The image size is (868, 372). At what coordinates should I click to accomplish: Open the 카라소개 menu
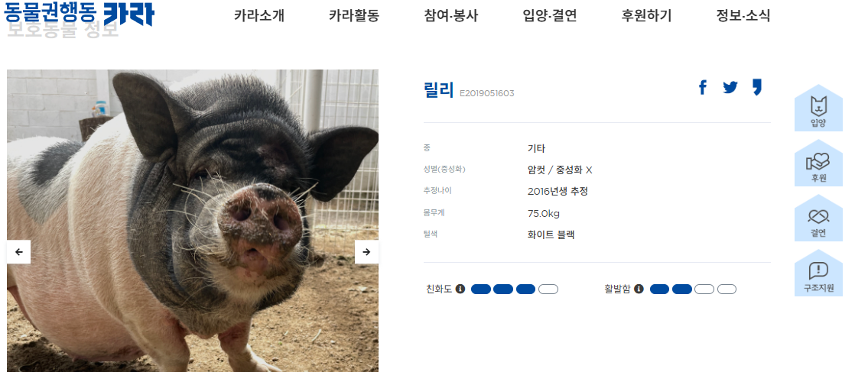[259, 15]
